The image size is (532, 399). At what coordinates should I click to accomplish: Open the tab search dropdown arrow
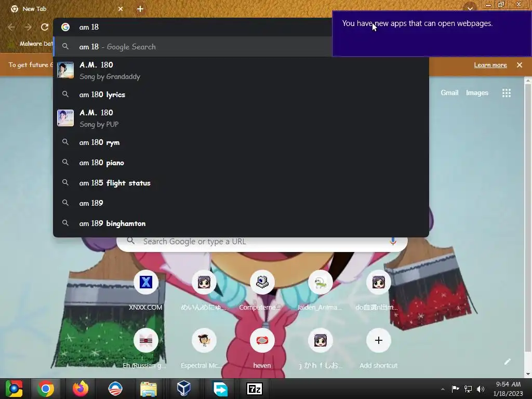pos(470,8)
